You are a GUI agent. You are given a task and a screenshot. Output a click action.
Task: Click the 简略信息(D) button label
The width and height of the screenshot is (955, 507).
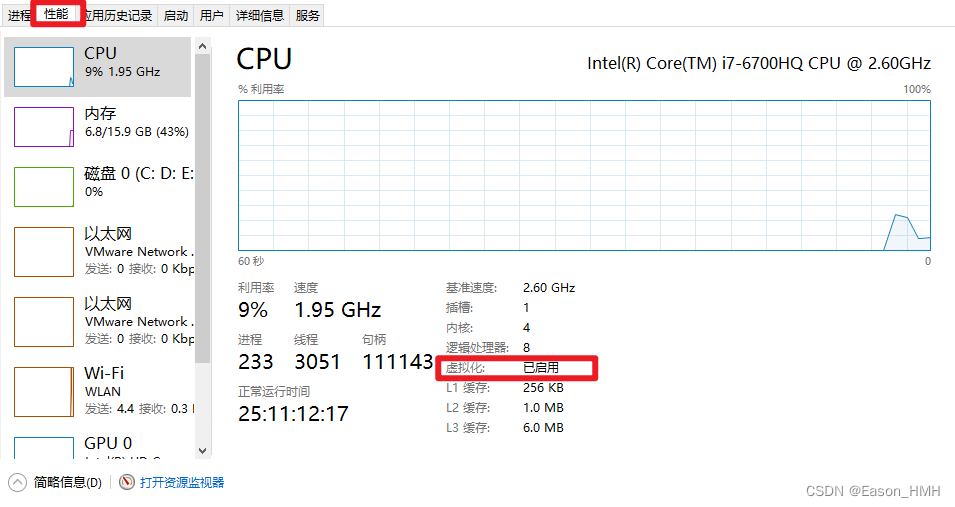click(68, 483)
